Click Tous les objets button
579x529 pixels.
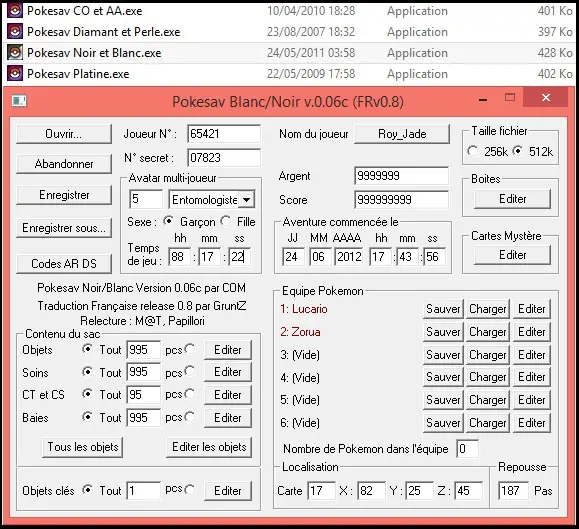(82, 447)
